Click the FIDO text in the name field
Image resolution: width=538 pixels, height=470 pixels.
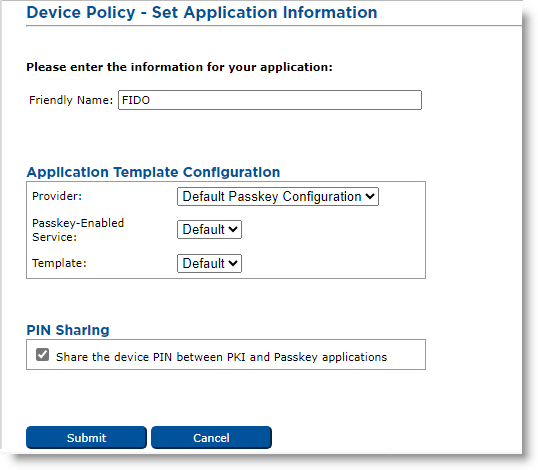[136, 100]
